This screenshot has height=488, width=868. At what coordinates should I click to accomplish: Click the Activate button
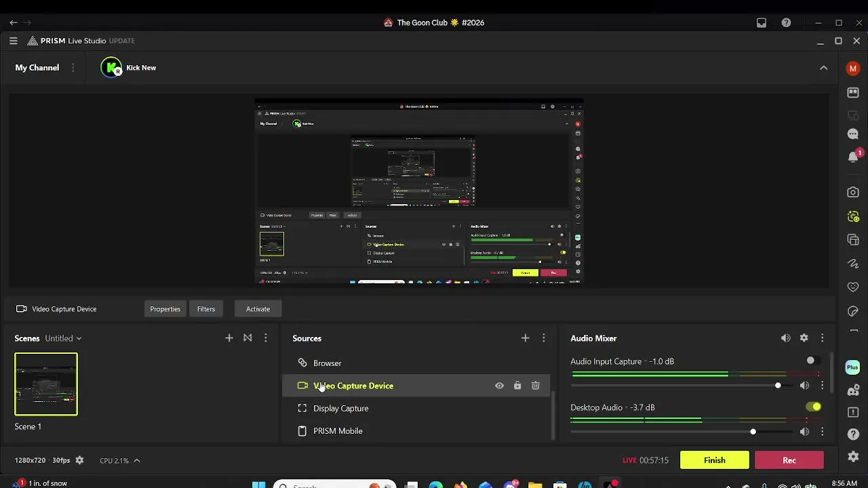258,309
